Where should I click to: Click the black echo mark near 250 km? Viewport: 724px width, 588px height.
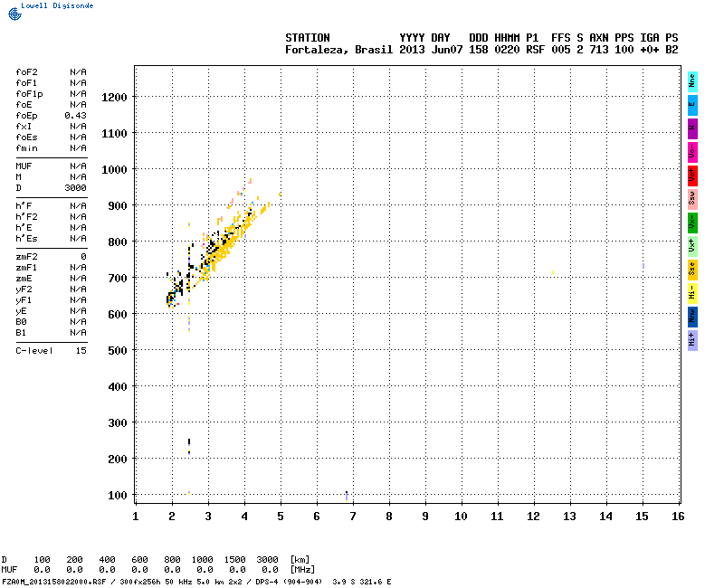pyautogui.click(x=189, y=441)
